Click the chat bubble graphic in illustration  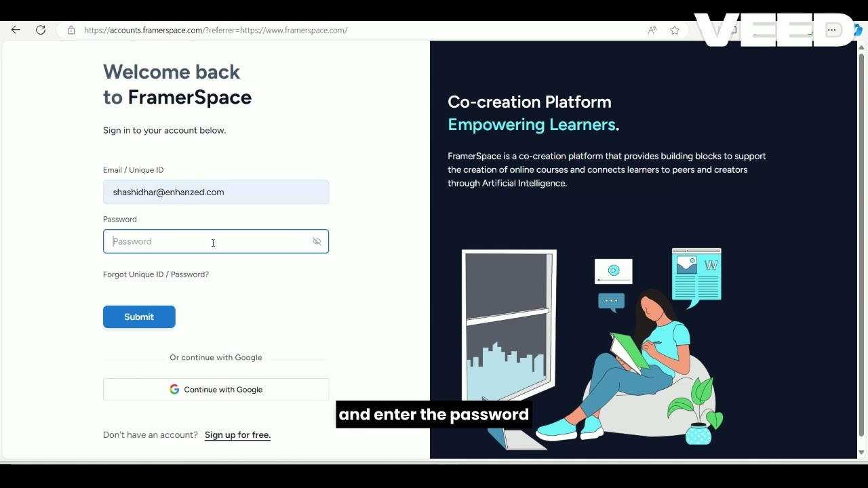(x=611, y=301)
